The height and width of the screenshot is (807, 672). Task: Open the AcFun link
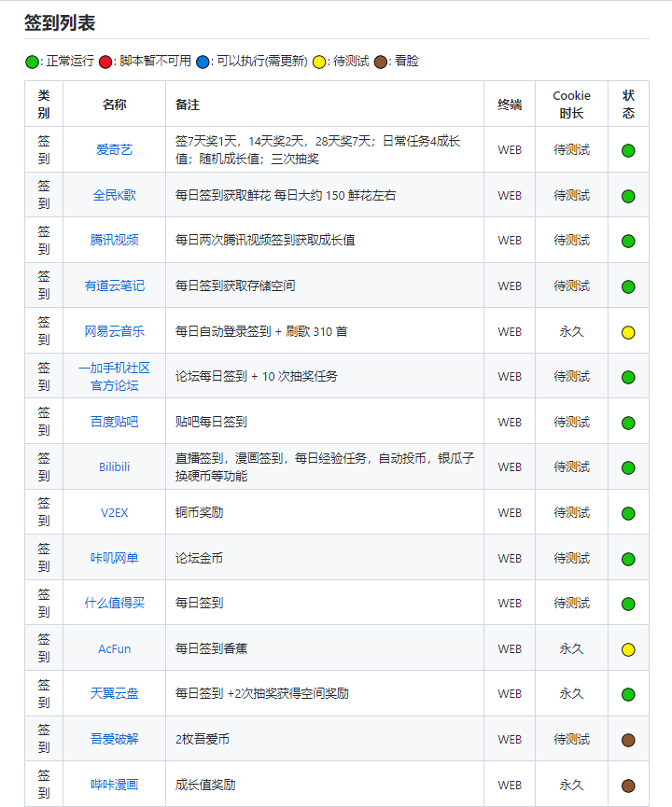(114, 649)
